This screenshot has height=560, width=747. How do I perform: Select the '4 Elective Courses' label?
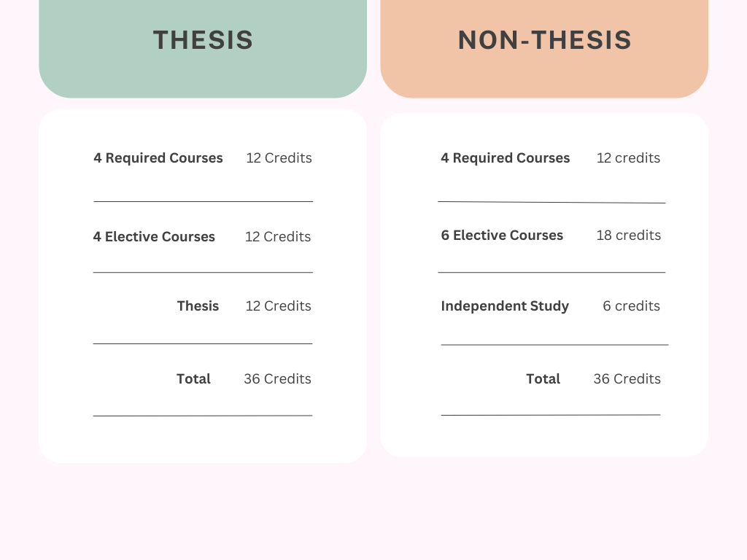click(x=154, y=237)
